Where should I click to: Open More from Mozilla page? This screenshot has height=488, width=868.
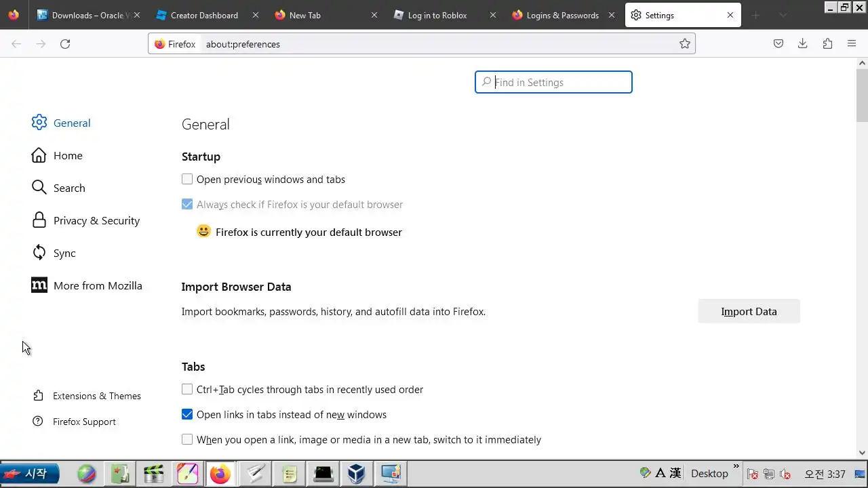[87, 285]
